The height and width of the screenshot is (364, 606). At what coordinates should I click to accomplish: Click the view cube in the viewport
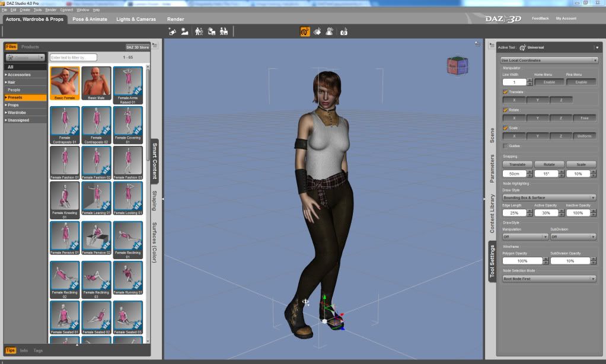(x=458, y=65)
